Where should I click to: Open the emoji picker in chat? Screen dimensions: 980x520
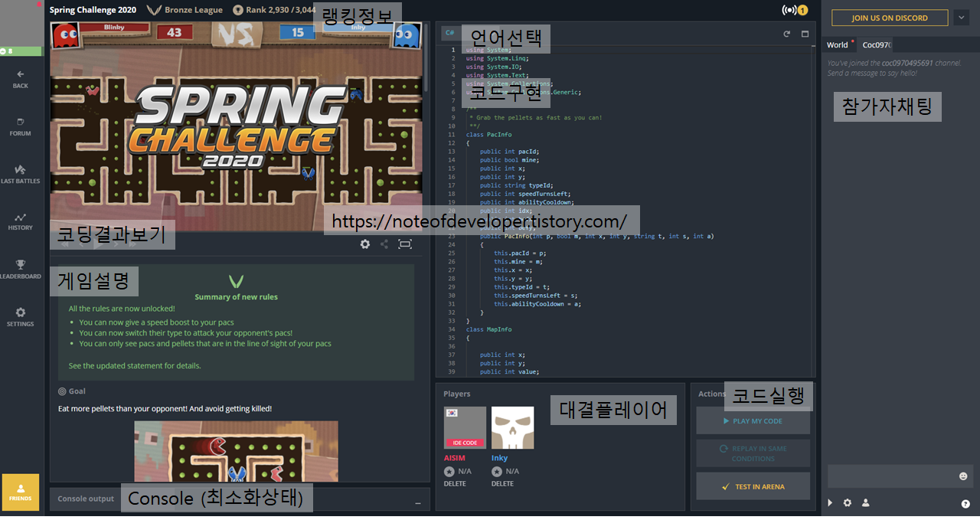point(963,476)
